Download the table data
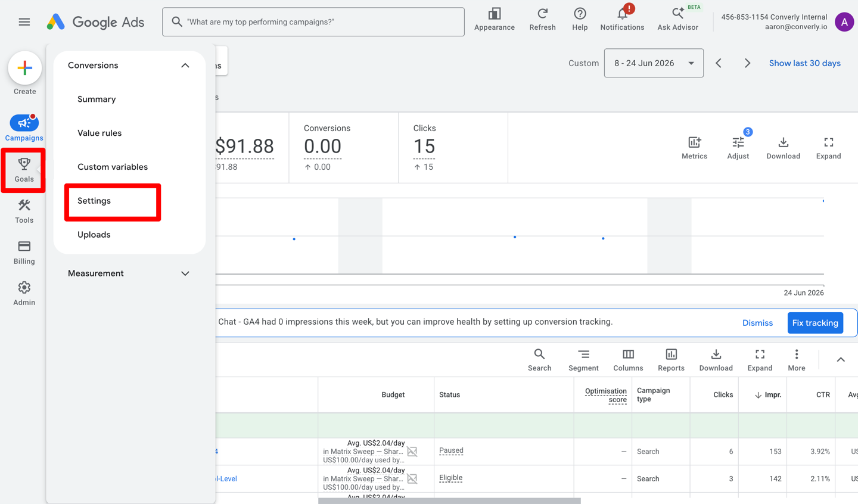 pyautogui.click(x=716, y=360)
